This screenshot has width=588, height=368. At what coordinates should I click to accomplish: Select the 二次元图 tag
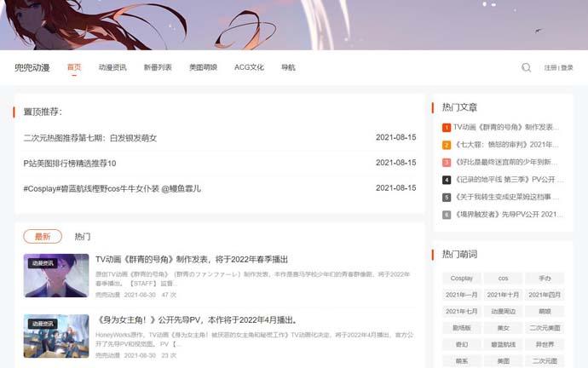(x=545, y=361)
